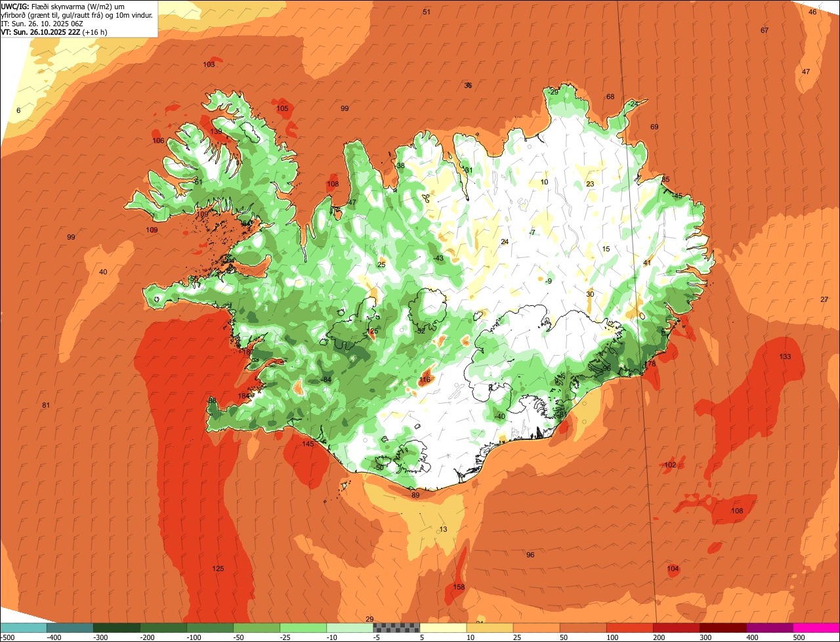Click the map value '104'
Screen dimensions: 840x642
click(x=673, y=568)
